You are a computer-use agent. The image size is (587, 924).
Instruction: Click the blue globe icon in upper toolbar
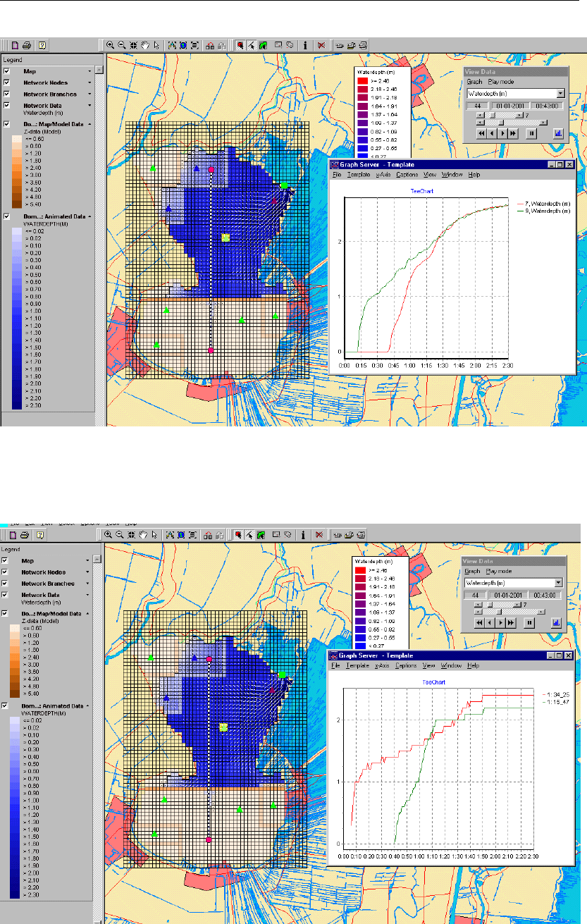pyautogui.click(x=183, y=44)
